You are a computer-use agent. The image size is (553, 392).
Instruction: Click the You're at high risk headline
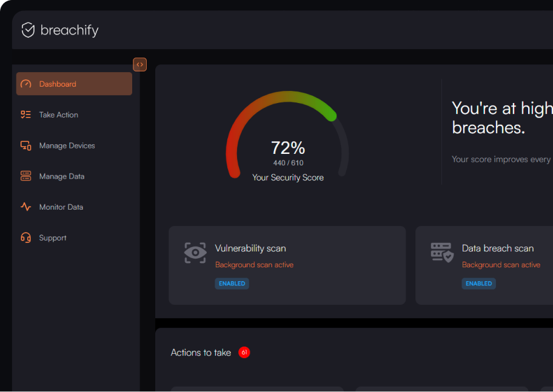click(502, 118)
